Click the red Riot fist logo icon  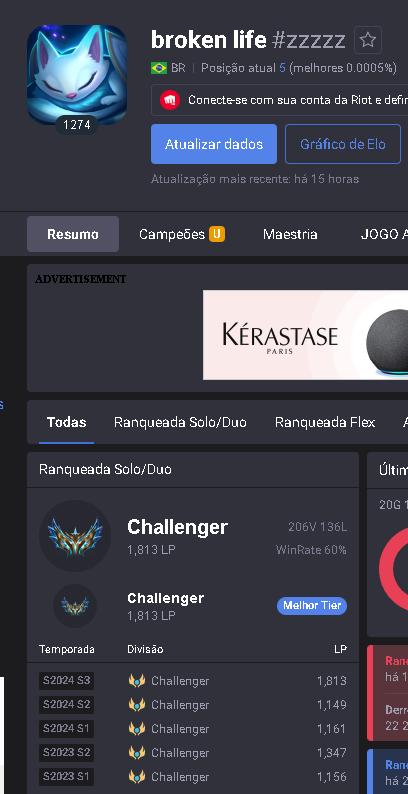point(170,100)
